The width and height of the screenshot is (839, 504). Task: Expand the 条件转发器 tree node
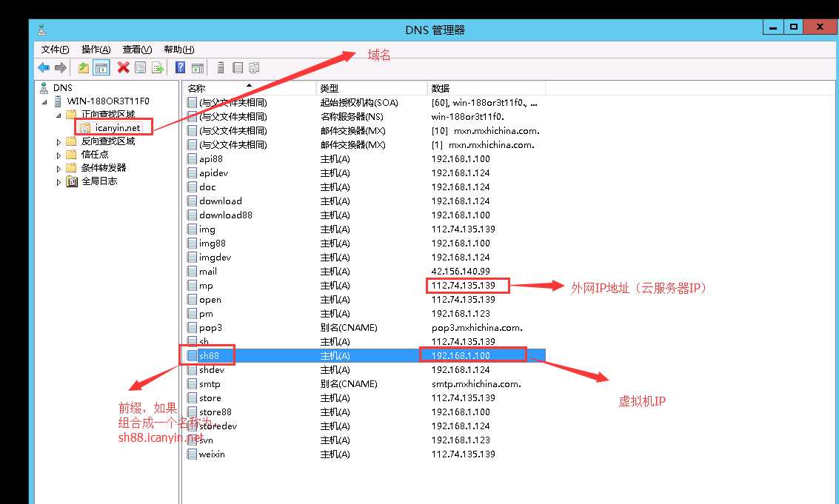click(x=59, y=169)
